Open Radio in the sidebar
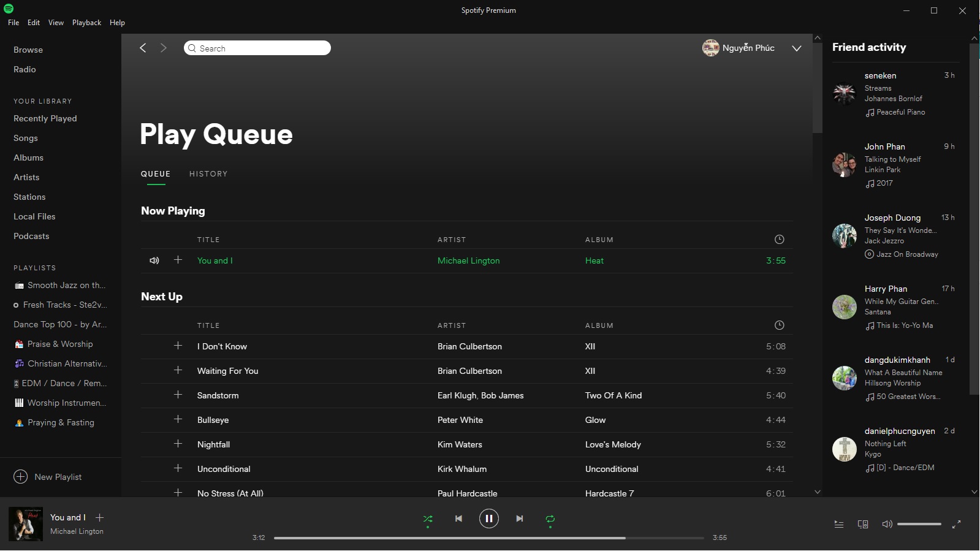This screenshot has width=980, height=551. click(x=25, y=69)
